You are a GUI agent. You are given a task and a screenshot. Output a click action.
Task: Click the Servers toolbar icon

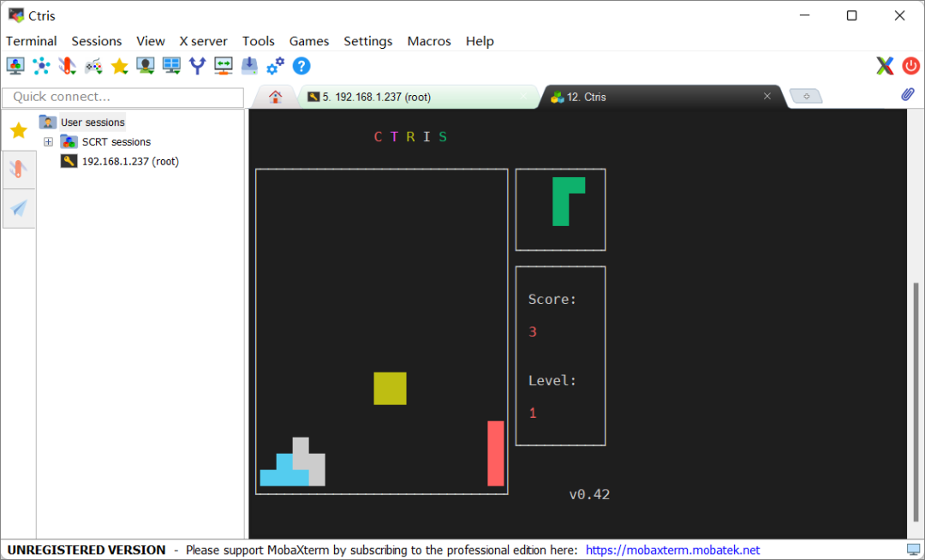41,66
